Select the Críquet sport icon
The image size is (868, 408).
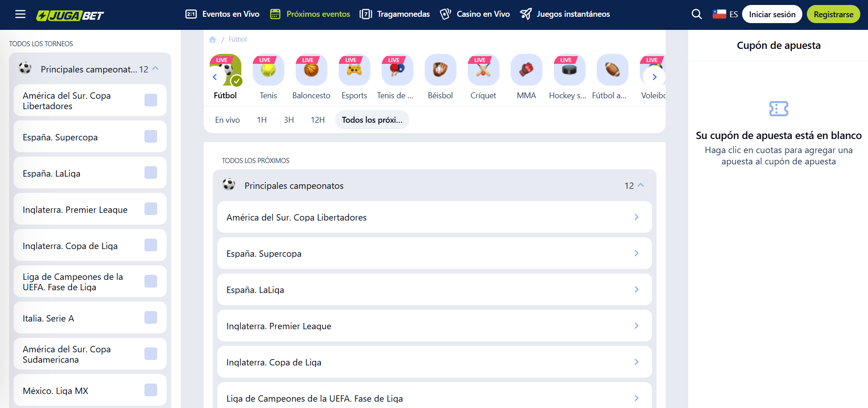[x=483, y=70]
